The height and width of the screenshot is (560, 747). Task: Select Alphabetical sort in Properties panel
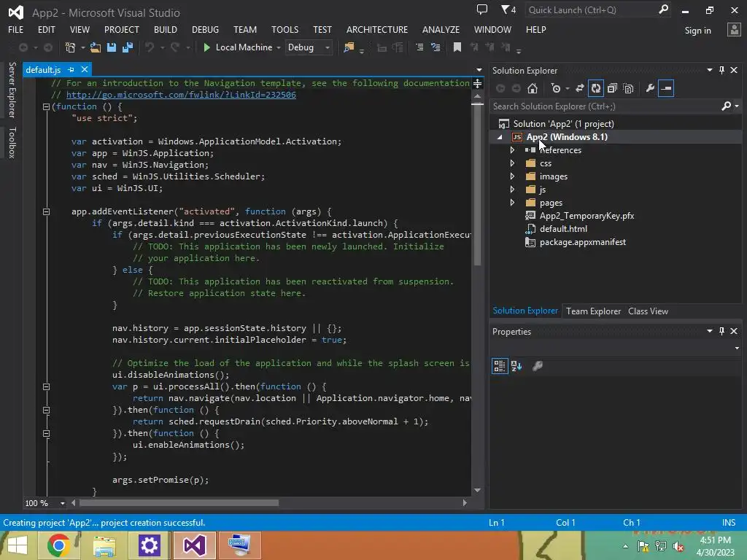(516, 366)
